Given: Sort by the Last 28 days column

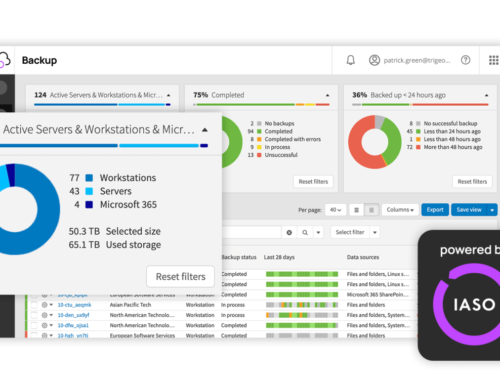Looking at the screenshot, I should tap(279, 257).
